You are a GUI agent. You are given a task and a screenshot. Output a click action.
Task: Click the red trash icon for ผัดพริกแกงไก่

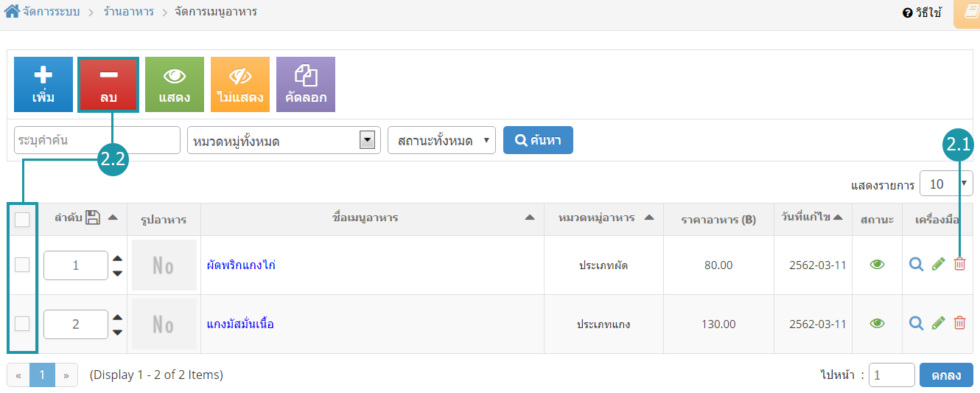tap(959, 264)
